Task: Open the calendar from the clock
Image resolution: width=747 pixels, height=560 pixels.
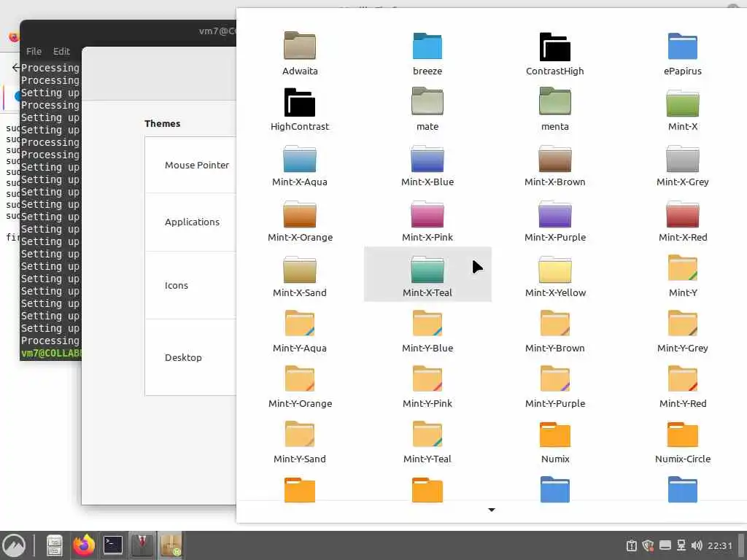Action: pyautogui.click(x=719, y=545)
